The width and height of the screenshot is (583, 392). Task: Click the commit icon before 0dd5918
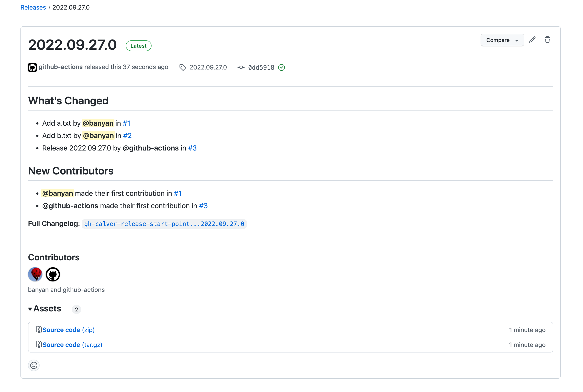click(241, 67)
